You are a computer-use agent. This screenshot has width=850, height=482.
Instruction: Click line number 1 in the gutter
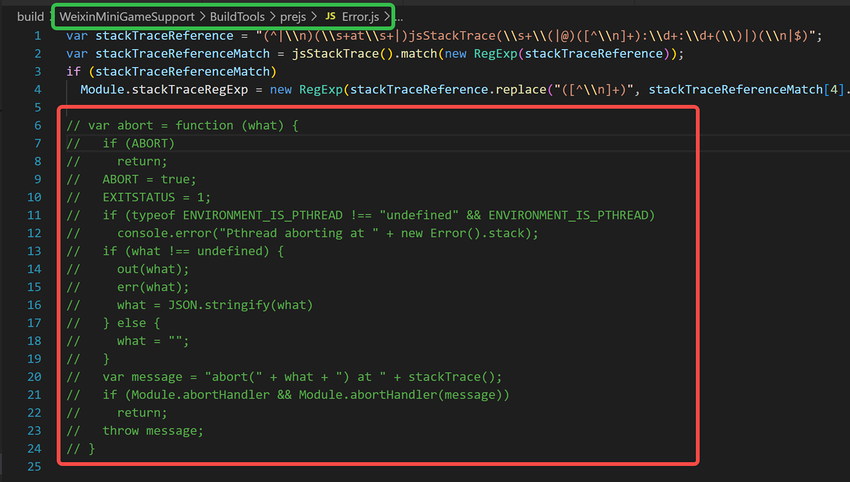point(38,36)
